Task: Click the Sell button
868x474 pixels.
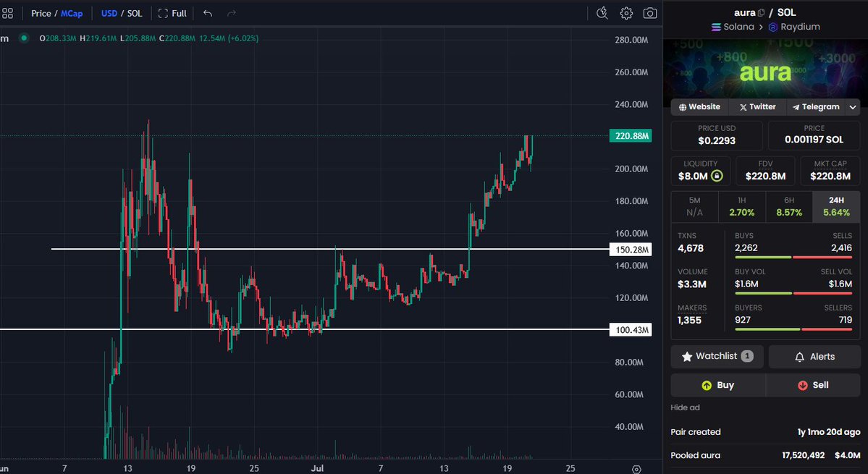Action: point(813,385)
